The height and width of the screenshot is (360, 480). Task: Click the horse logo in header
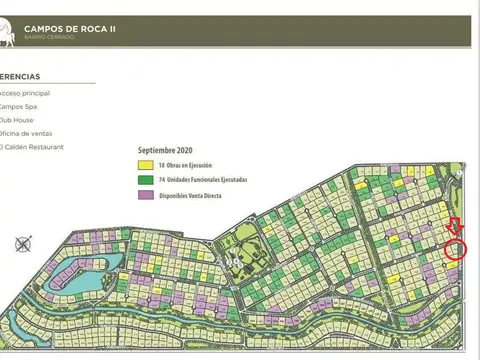[x=7, y=33]
